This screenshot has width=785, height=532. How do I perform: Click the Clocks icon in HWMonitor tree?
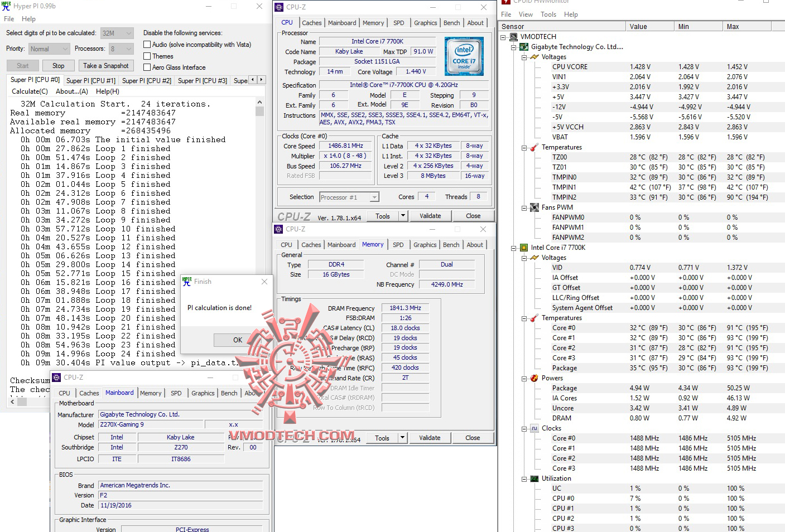point(534,428)
